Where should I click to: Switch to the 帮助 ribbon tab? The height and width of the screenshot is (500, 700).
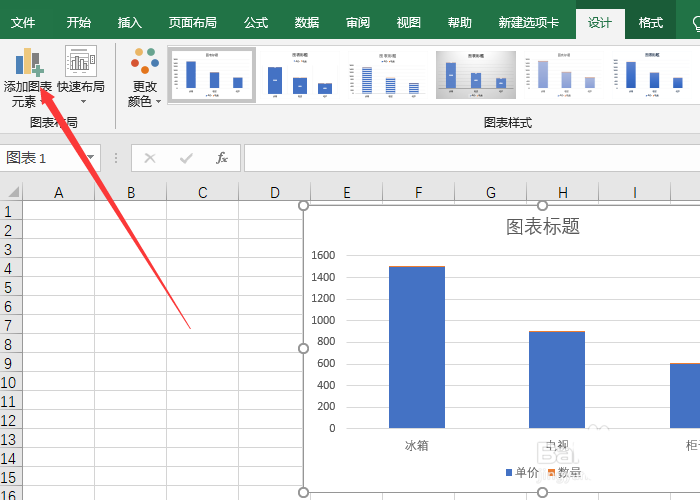[459, 22]
